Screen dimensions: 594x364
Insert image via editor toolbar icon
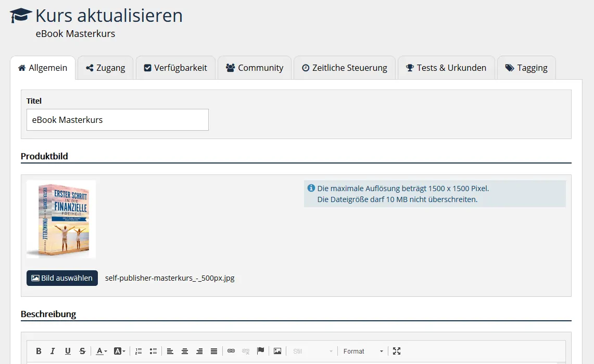click(277, 351)
